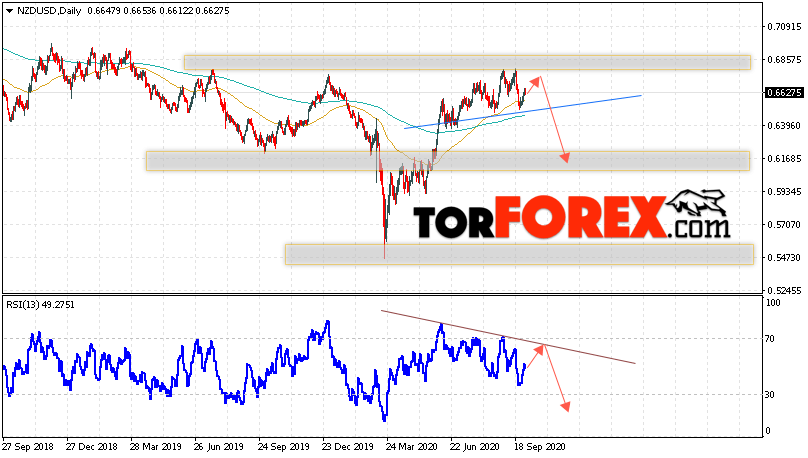Select the NZDUSD,Daily chart title
808x458 pixels.
(49, 11)
